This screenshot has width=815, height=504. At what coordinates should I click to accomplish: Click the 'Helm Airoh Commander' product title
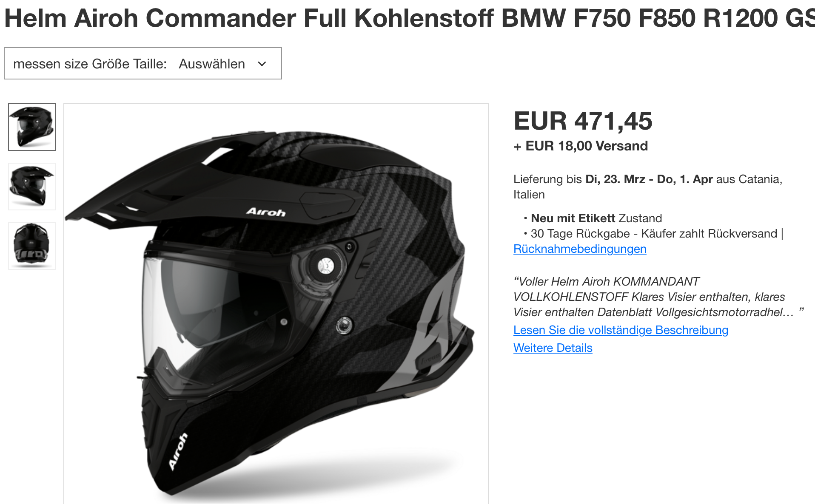point(409,18)
